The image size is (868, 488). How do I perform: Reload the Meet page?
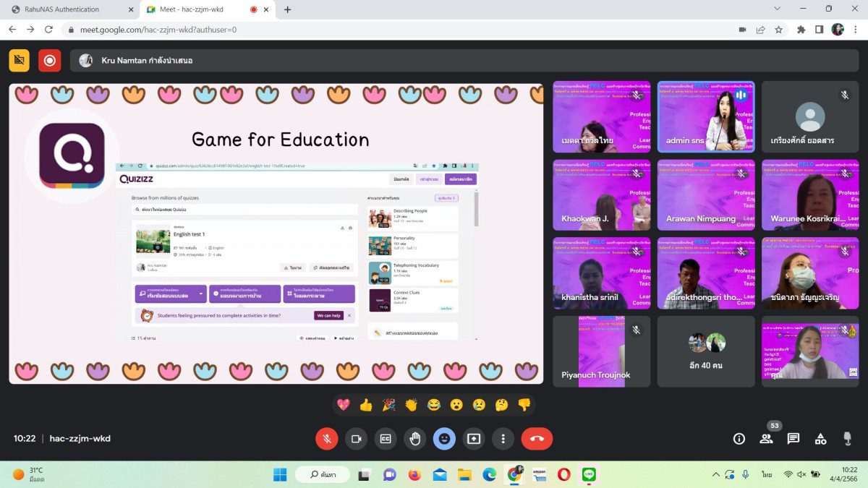tap(48, 30)
